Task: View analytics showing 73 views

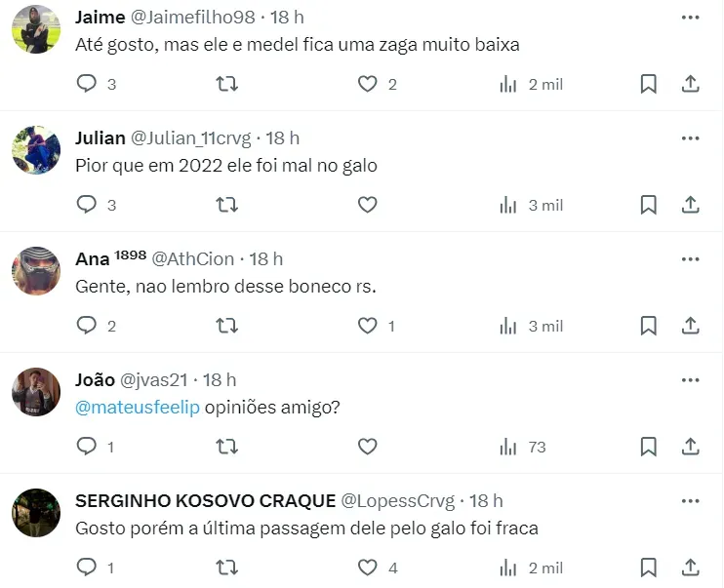Action: [522, 447]
